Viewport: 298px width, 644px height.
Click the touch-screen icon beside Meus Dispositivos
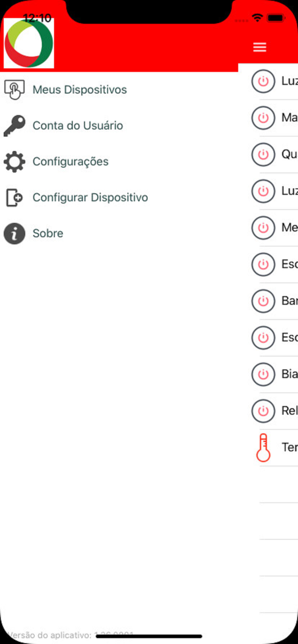click(x=14, y=89)
